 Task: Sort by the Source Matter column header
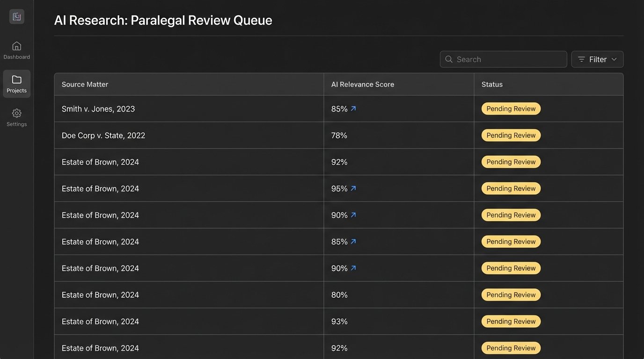(x=85, y=84)
